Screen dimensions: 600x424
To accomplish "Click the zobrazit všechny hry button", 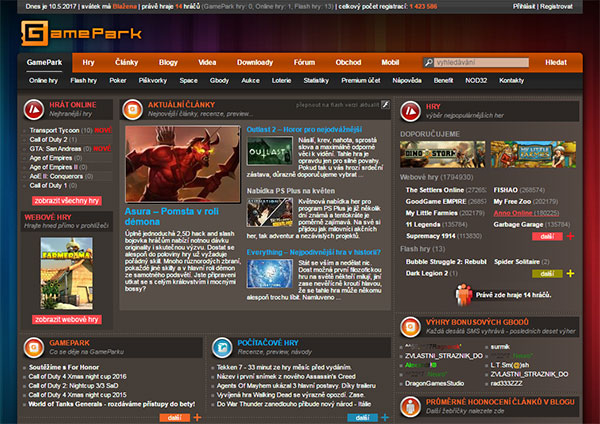I will [x=67, y=201].
